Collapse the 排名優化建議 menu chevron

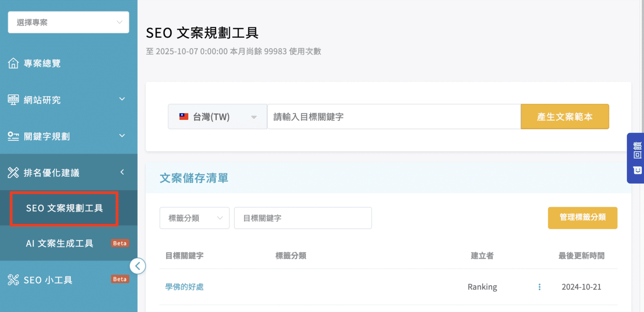122,172
